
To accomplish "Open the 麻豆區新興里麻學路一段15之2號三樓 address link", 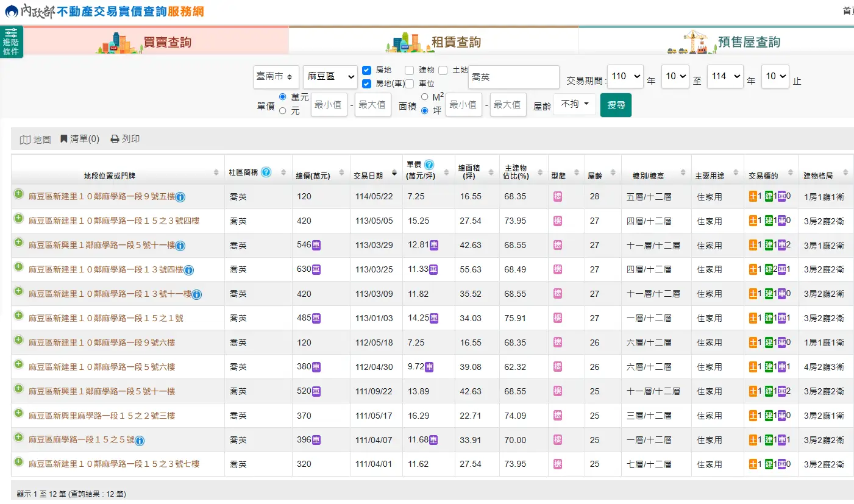I will (102, 416).
